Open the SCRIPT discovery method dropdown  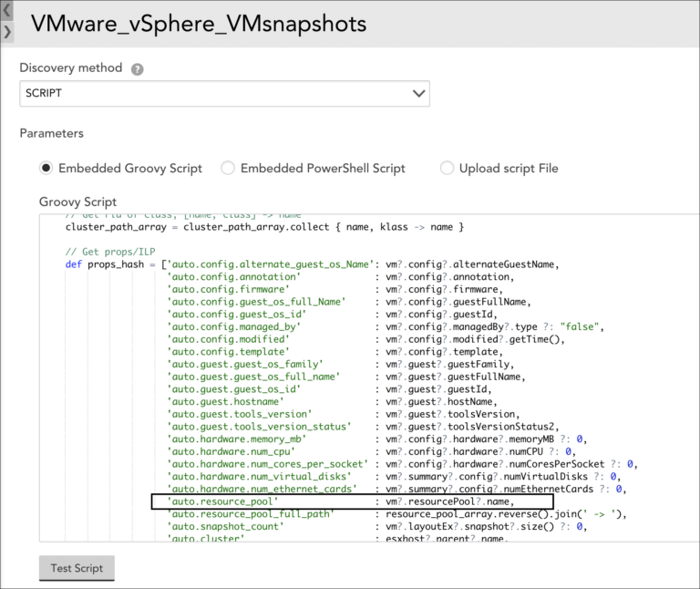pyautogui.click(x=224, y=93)
